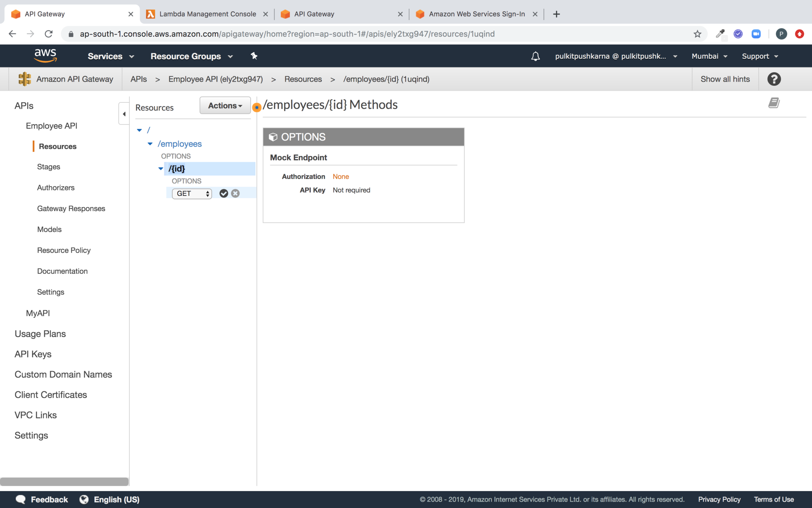Click the horizontal scrollbar in sidebar
Image resolution: width=812 pixels, height=508 pixels.
coord(64,481)
